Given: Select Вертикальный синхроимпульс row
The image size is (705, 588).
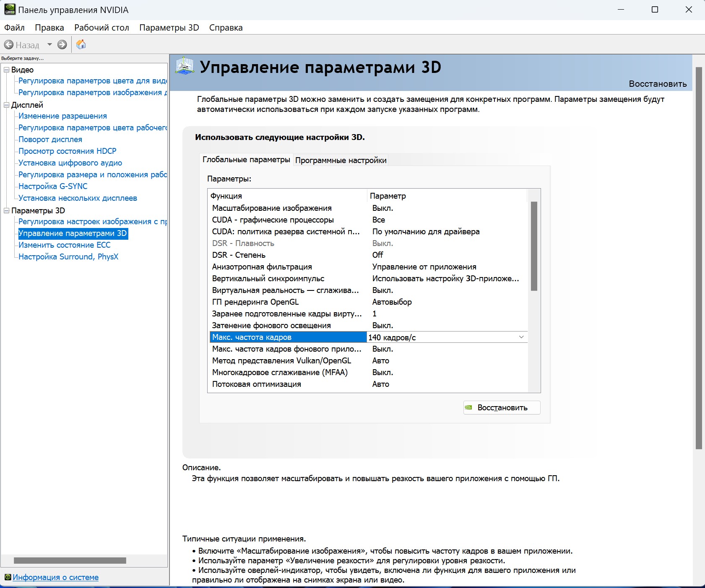Looking at the screenshot, I should (368, 279).
